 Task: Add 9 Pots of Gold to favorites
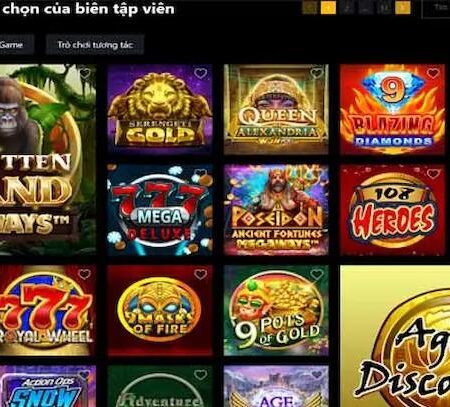point(316,274)
